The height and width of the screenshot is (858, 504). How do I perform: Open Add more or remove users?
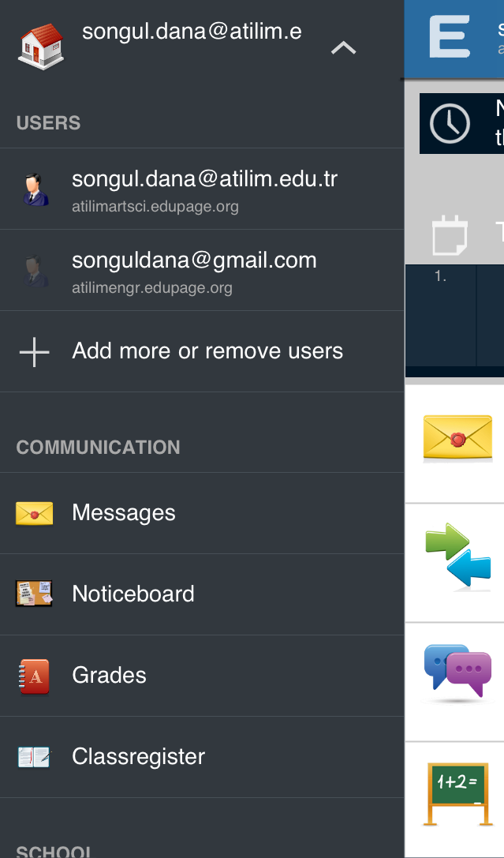pos(207,351)
